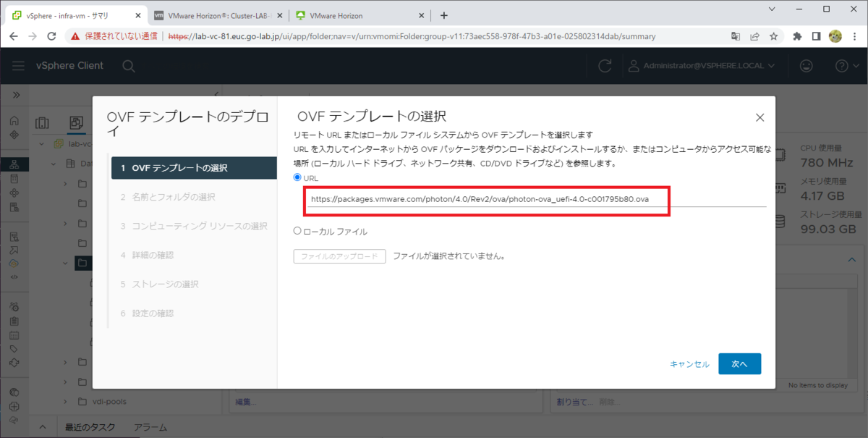
Task: Switch to the VMware Horizon Cluster-LAB browser tab
Action: (x=217, y=15)
